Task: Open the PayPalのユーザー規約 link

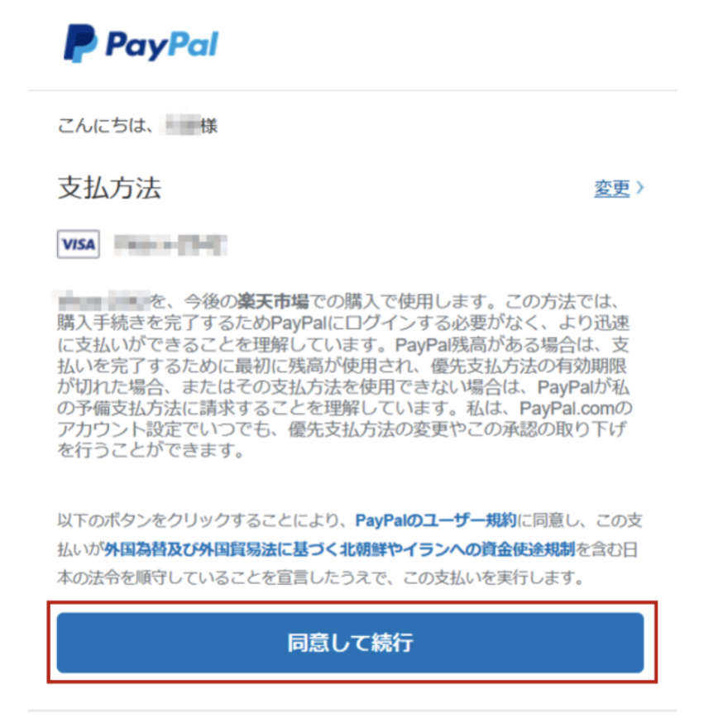Action: click(436, 520)
